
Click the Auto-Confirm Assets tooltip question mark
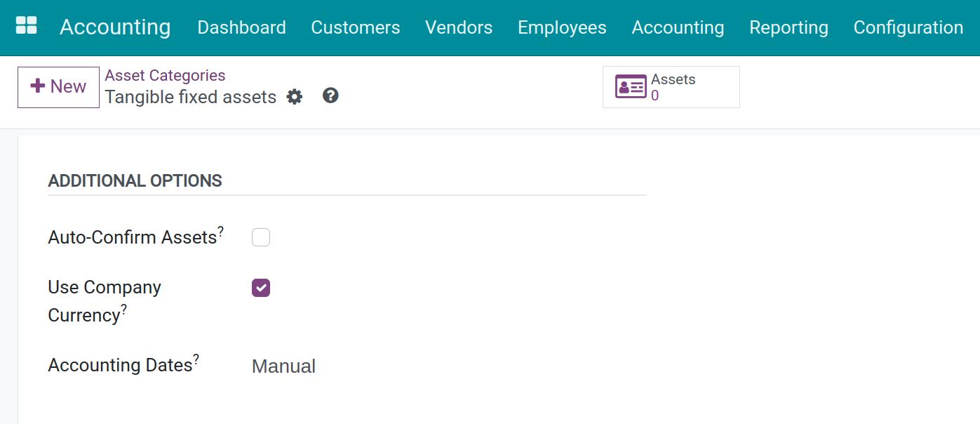220,231
